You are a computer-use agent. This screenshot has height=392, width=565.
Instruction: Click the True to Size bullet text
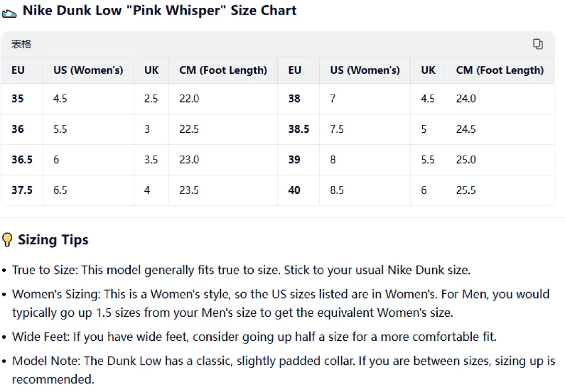click(241, 270)
